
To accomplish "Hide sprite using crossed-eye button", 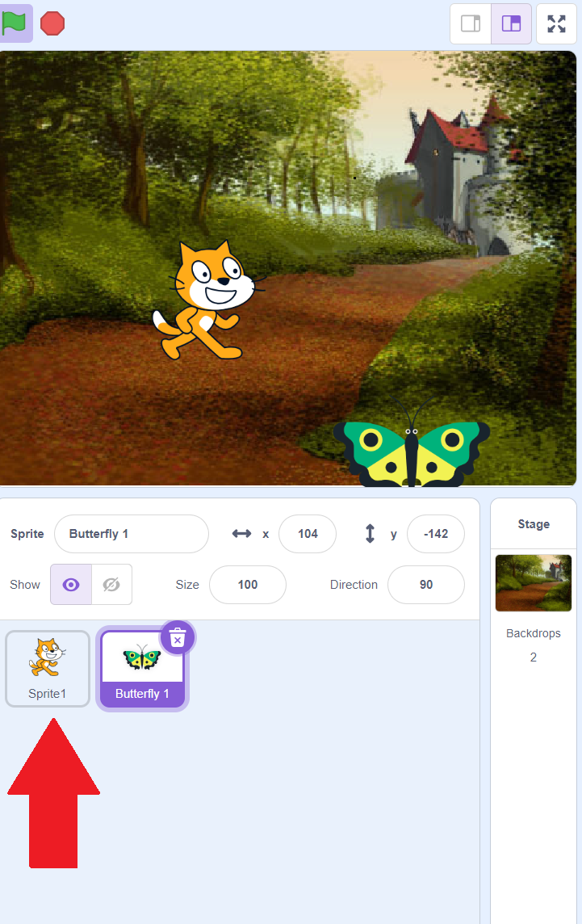I will [x=111, y=585].
